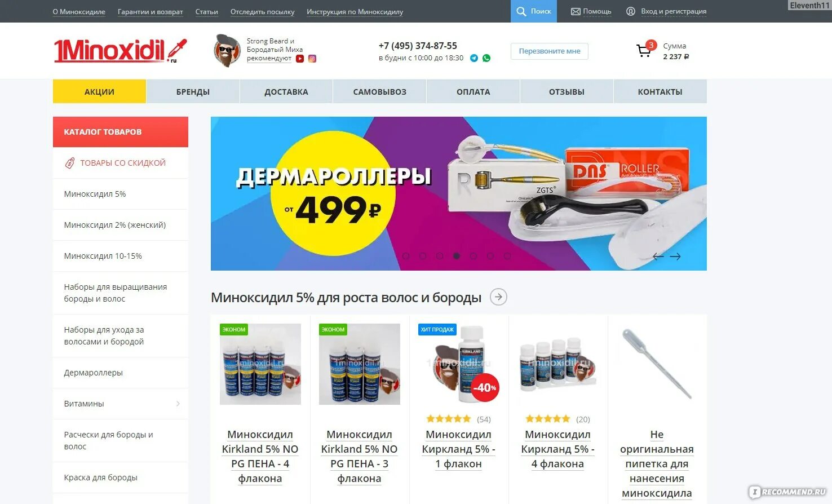Open Миноксидил Киркланд 5% 1 флакон thumbnail
832x504 pixels.
[459, 364]
